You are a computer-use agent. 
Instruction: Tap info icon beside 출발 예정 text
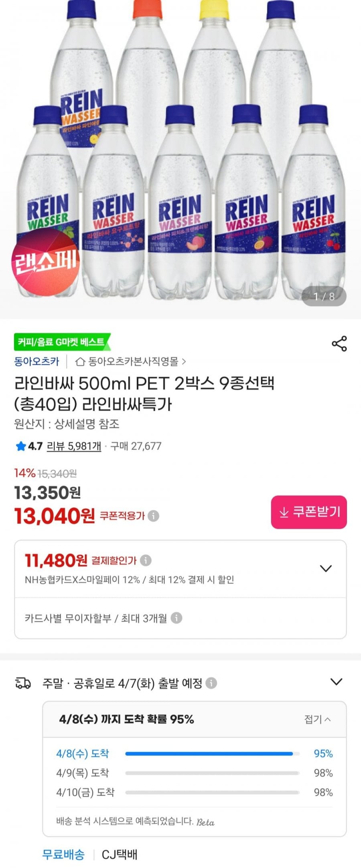click(211, 683)
